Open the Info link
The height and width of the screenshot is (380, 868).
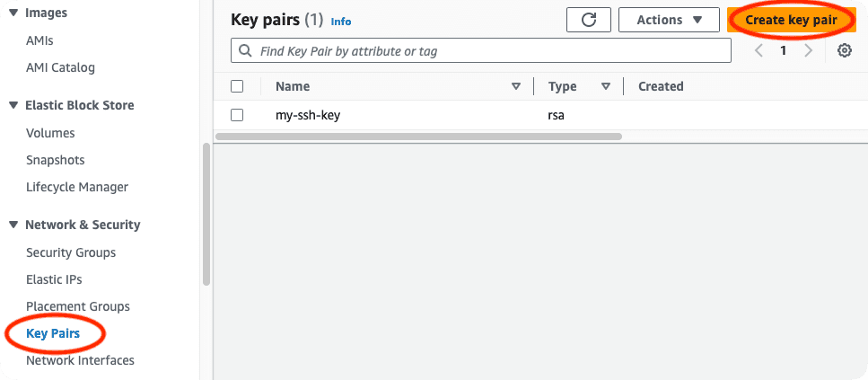tap(341, 22)
